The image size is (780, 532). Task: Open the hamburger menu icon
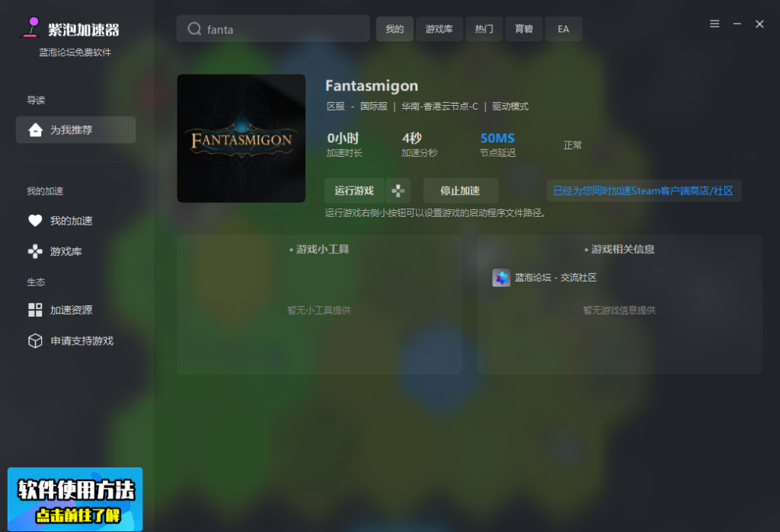714,24
